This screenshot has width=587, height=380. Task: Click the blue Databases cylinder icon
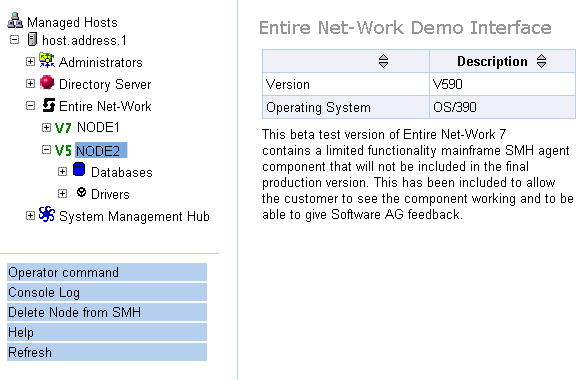click(x=79, y=169)
